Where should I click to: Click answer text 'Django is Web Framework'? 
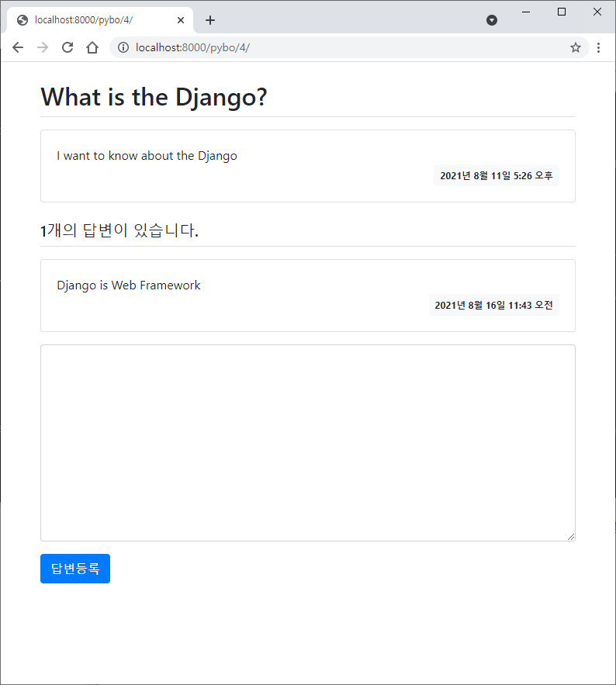129,285
